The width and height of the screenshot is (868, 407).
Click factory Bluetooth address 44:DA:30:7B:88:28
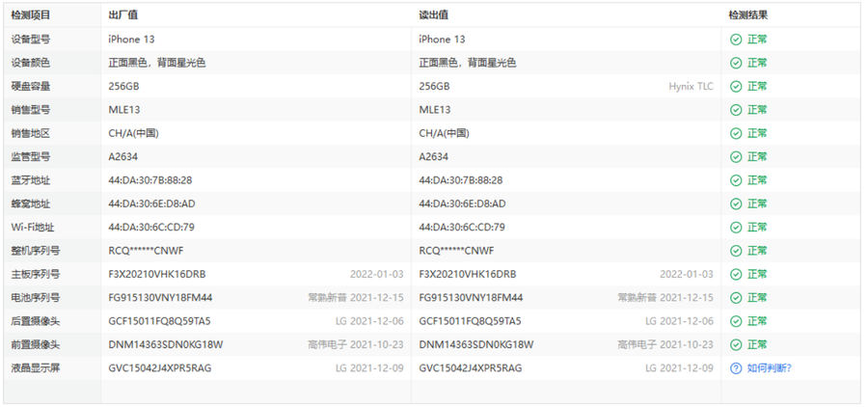coord(150,180)
